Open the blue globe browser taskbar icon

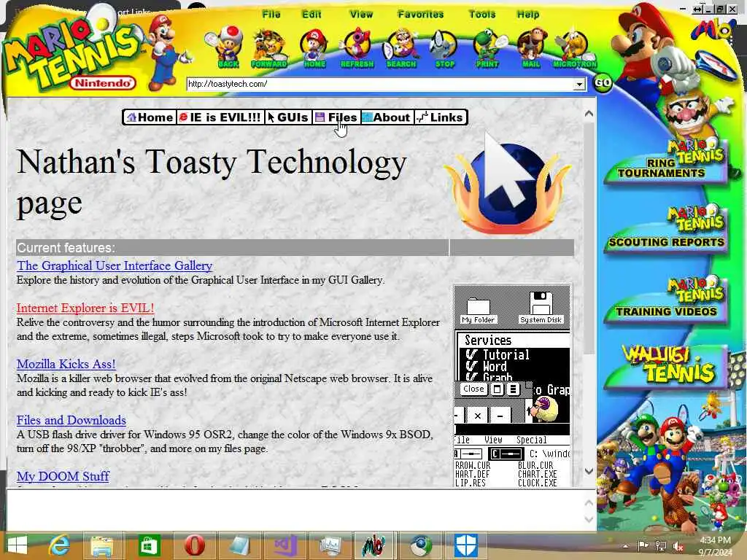coord(421,545)
